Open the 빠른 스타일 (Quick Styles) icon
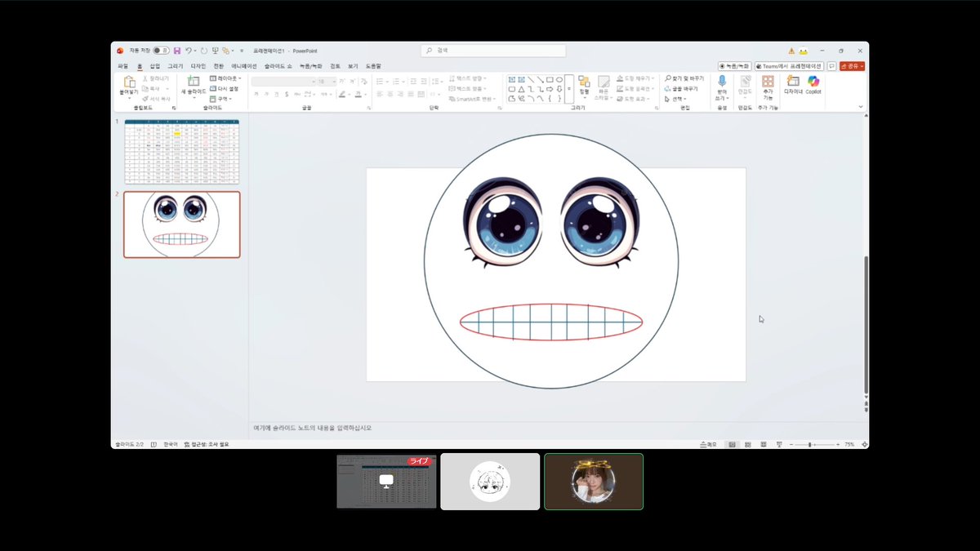 tap(604, 82)
